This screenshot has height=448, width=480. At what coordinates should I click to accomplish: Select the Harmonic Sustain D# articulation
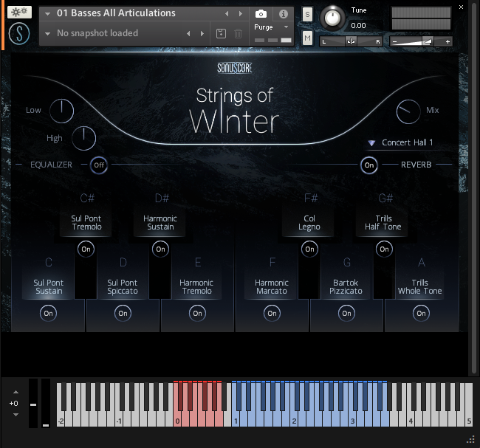coord(160,222)
